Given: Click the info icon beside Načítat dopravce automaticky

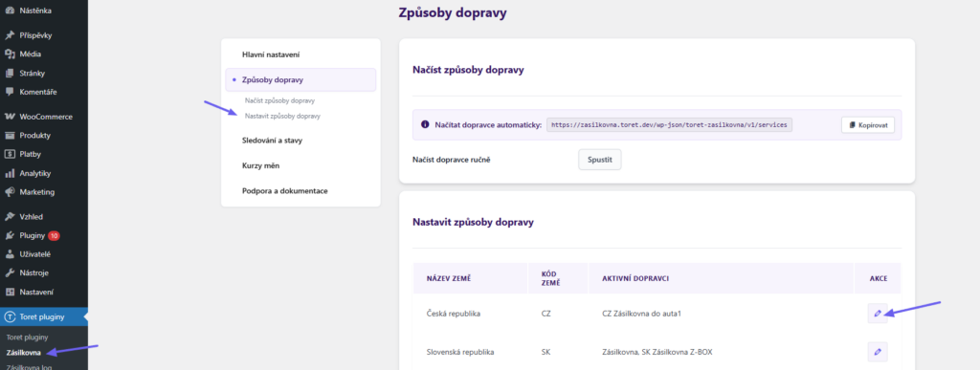Looking at the screenshot, I should click(x=425, y=125).
